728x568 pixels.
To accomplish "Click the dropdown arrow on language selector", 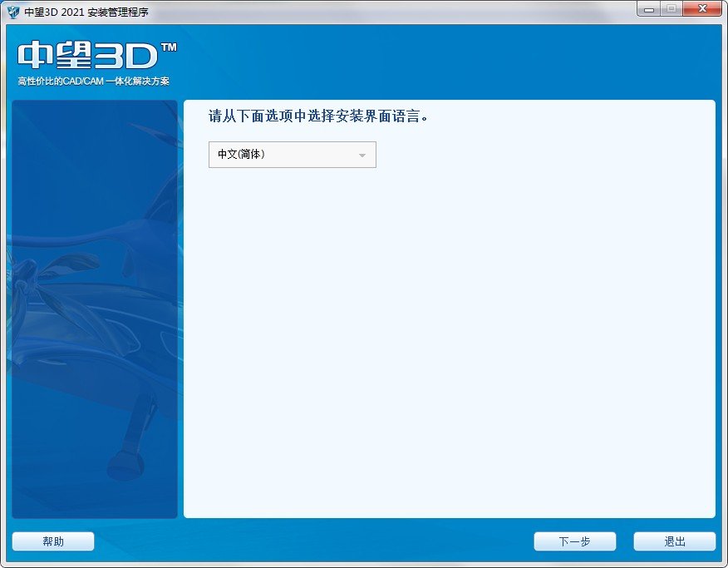I will click(361, 155).
